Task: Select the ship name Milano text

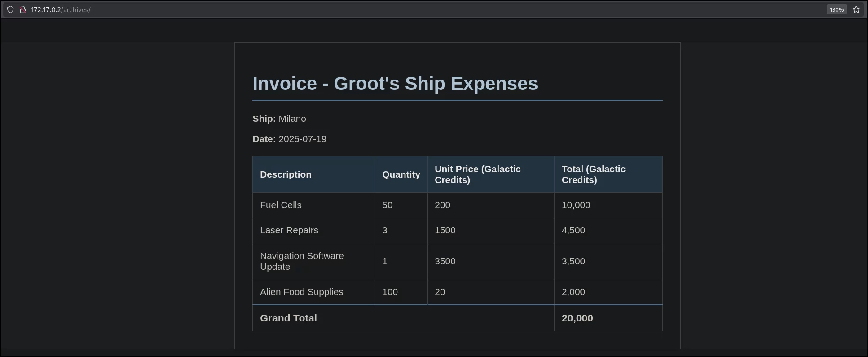Action: 292,119
